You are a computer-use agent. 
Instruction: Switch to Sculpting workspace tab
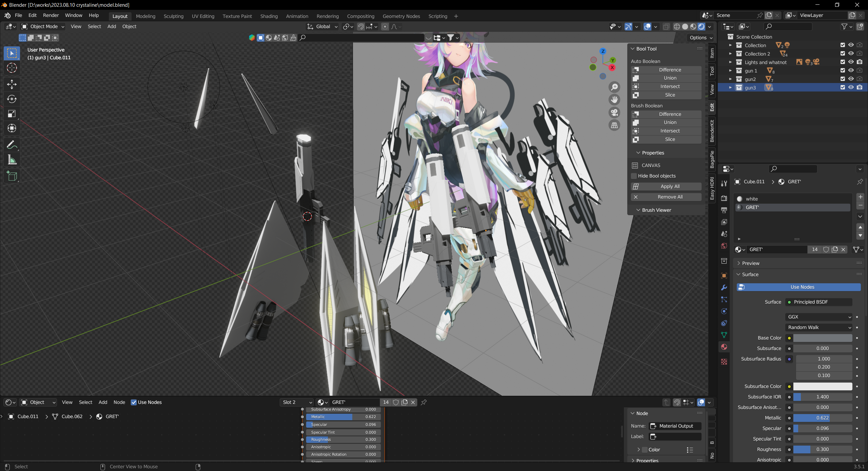[173, 16]
